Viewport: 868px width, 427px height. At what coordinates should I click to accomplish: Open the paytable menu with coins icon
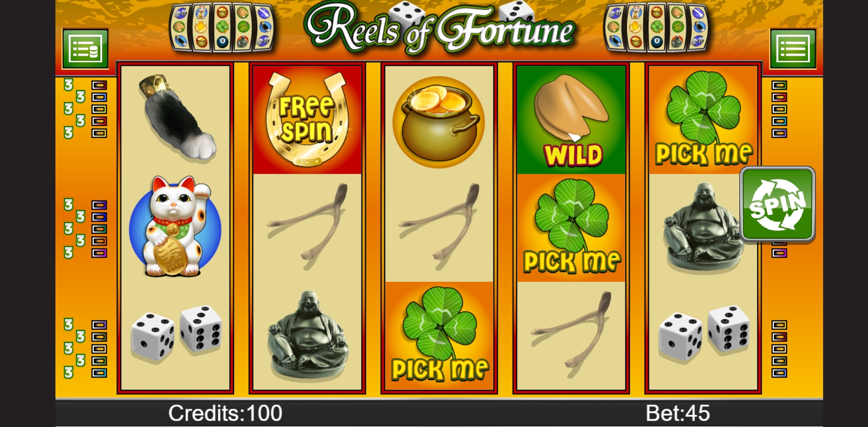coord(85,49)
